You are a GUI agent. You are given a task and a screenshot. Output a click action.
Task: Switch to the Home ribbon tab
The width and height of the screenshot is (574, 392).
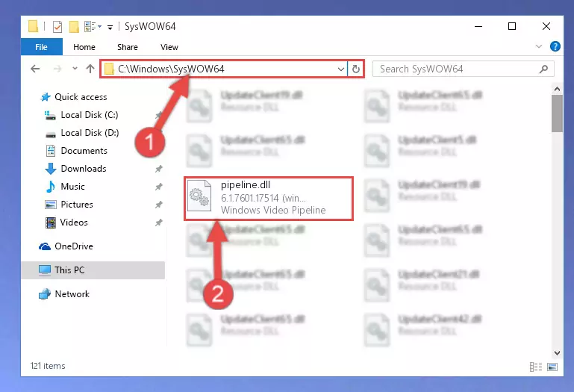(84, 47)
